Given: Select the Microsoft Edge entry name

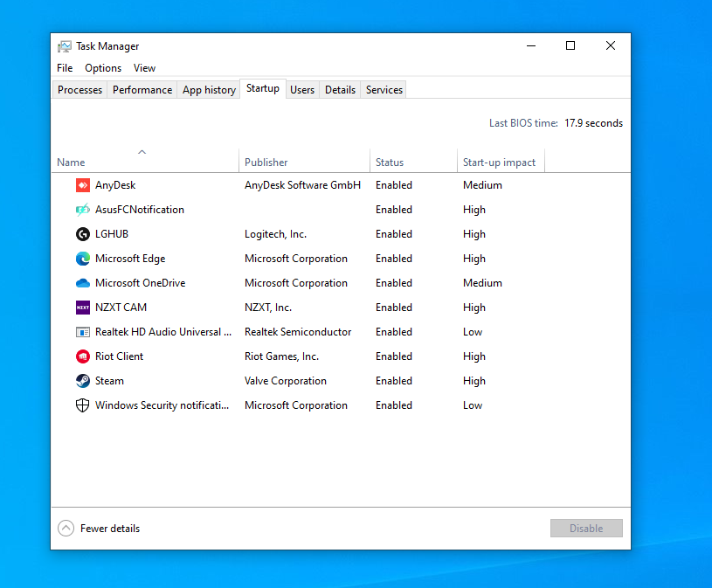Looking at the screenshot, I should [x=130, y=259].
